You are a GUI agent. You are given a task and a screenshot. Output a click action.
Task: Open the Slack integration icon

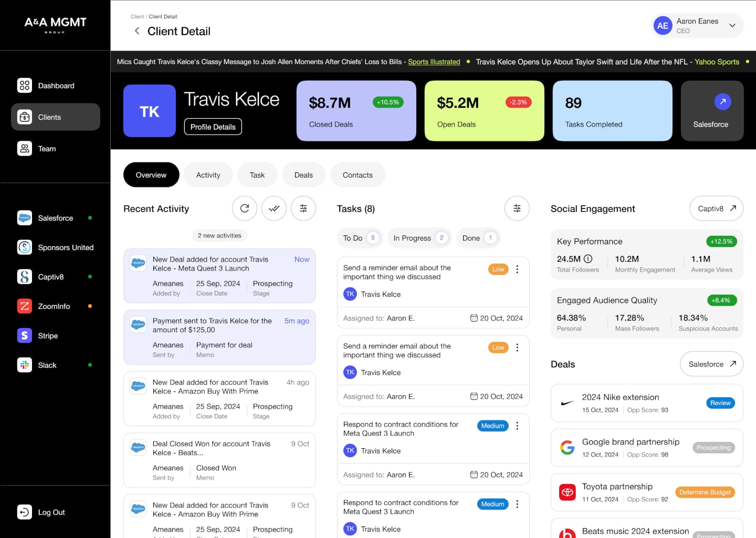pyautogui.click(x=25, y=365)
